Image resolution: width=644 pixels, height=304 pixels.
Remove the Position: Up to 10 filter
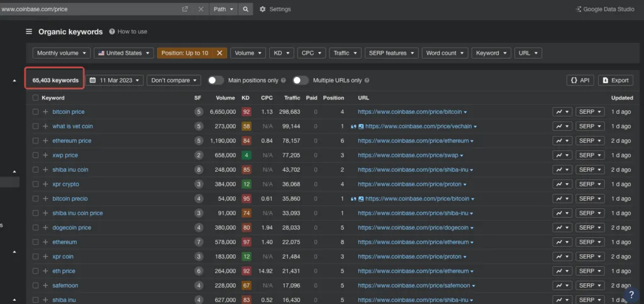pyautogui.click(x=219, y=53)
